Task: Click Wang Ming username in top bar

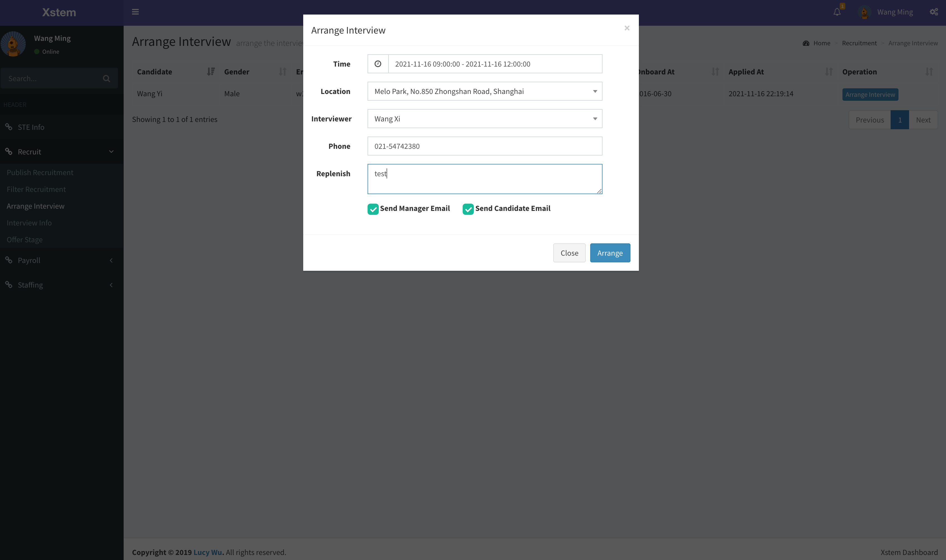Action: pos(895,12)
